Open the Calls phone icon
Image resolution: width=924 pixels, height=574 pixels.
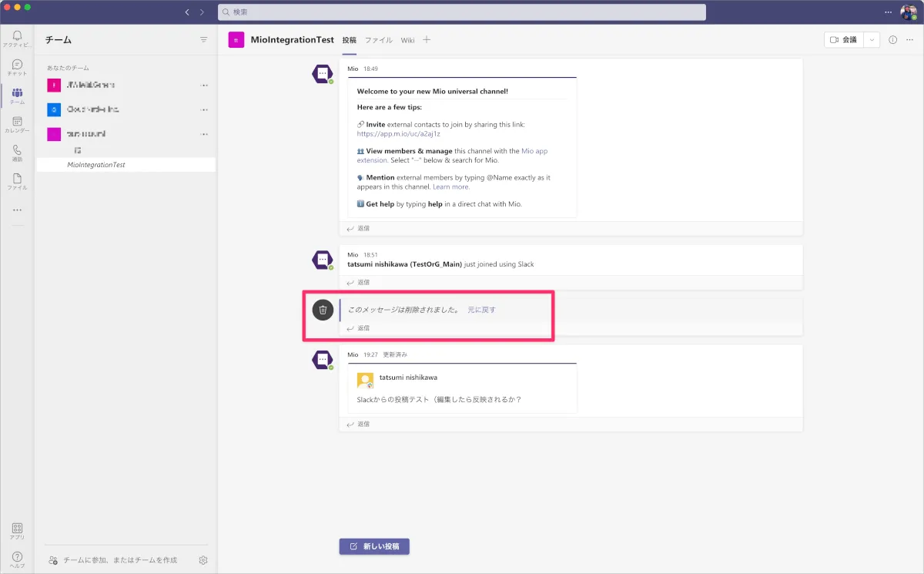pyautogui.click(x=17, y=152)
